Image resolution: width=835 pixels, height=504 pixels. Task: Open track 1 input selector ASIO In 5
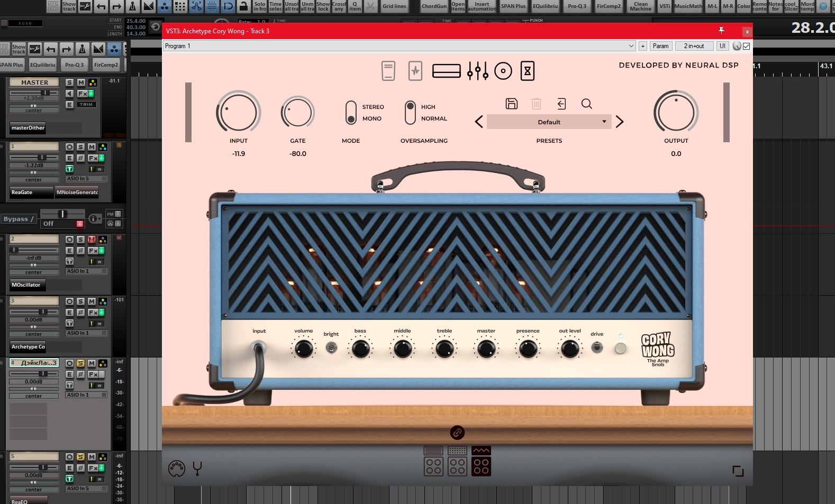pos(86,179)
